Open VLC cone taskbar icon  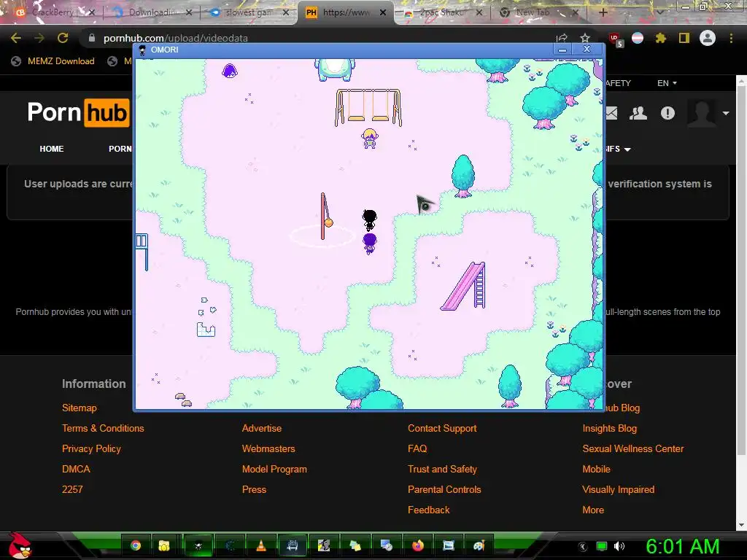261,545
